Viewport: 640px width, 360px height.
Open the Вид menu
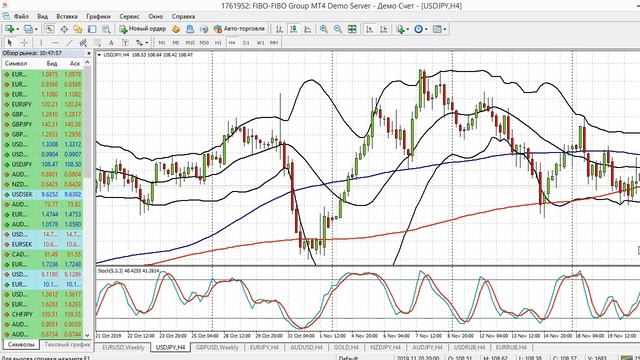[x=42, y=17]
